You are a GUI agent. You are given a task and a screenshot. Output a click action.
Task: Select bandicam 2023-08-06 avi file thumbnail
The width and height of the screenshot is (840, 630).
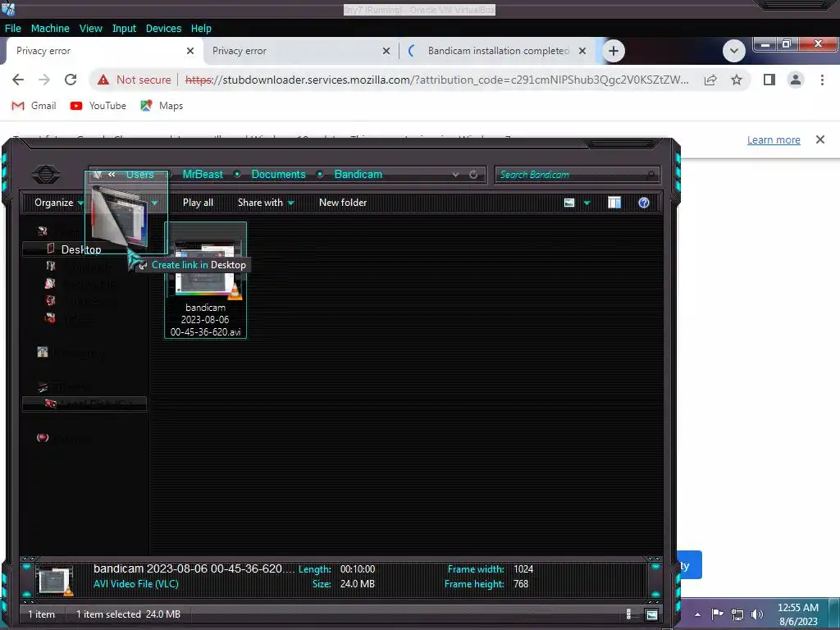click(x=206, y=280)
